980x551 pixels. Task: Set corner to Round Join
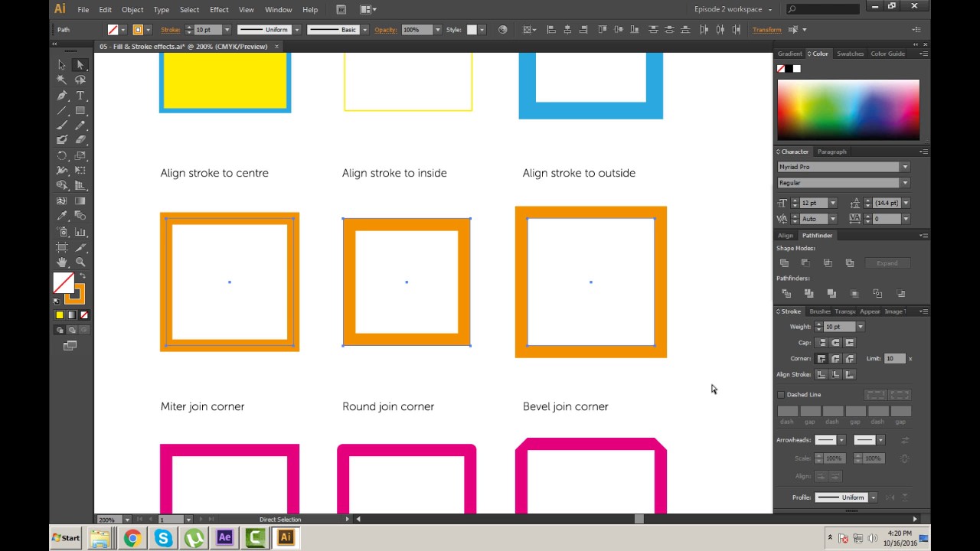835,359
